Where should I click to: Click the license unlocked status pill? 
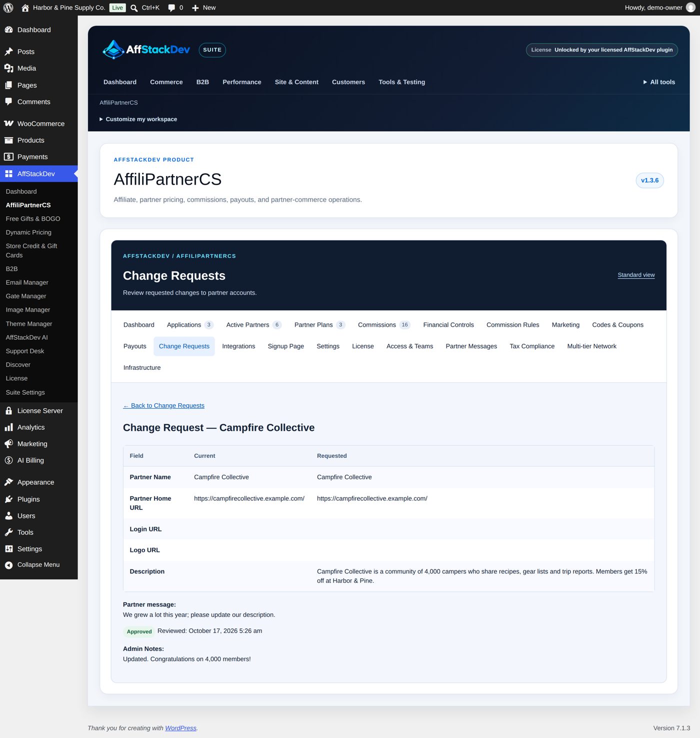(x=601, y=50)
